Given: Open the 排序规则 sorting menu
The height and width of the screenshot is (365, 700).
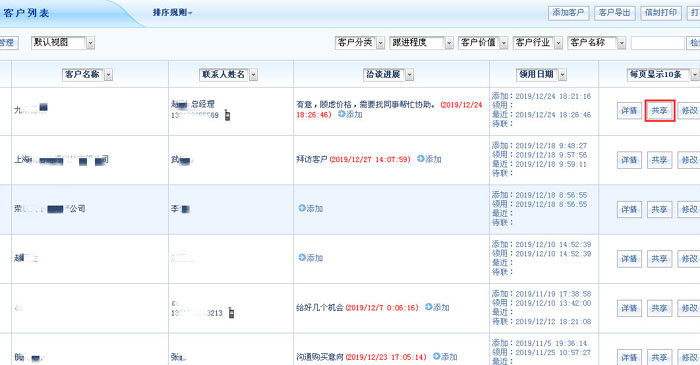Looking at the screenshot, I should click(172, 12).
